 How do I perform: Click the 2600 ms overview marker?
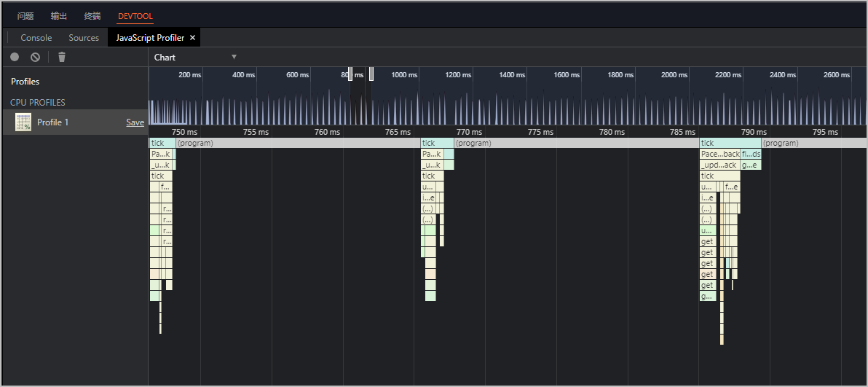[x=837, y=75]
